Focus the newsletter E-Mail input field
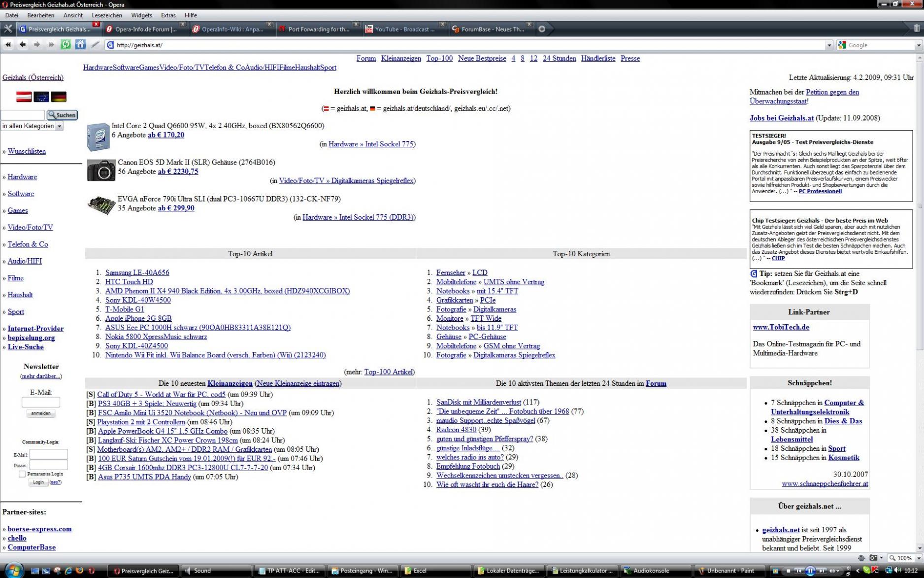The height and width of the screenshot is (578, 924). tap(41, 403)
